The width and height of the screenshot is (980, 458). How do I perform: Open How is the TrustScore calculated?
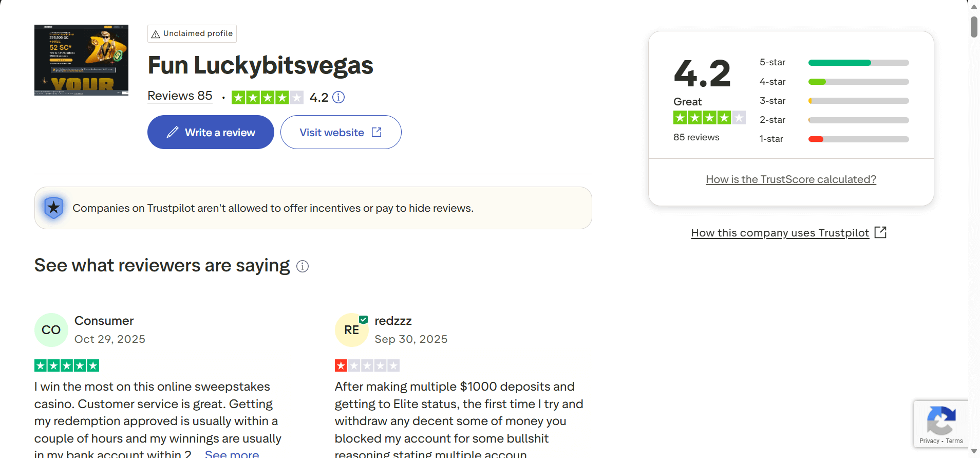pos(791,179)
